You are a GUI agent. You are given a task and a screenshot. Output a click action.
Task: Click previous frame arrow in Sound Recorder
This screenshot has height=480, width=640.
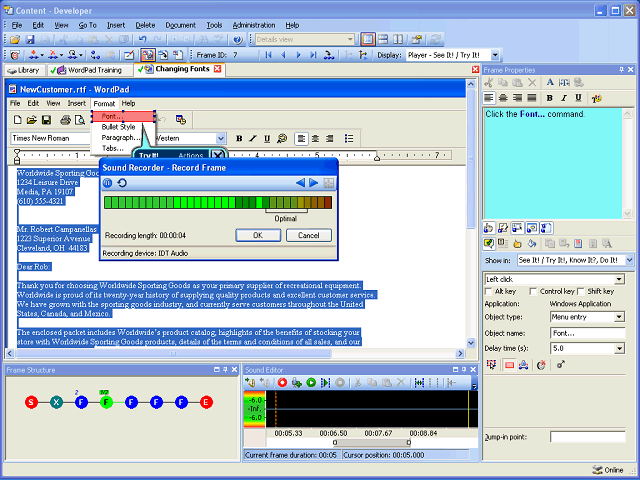300,183
